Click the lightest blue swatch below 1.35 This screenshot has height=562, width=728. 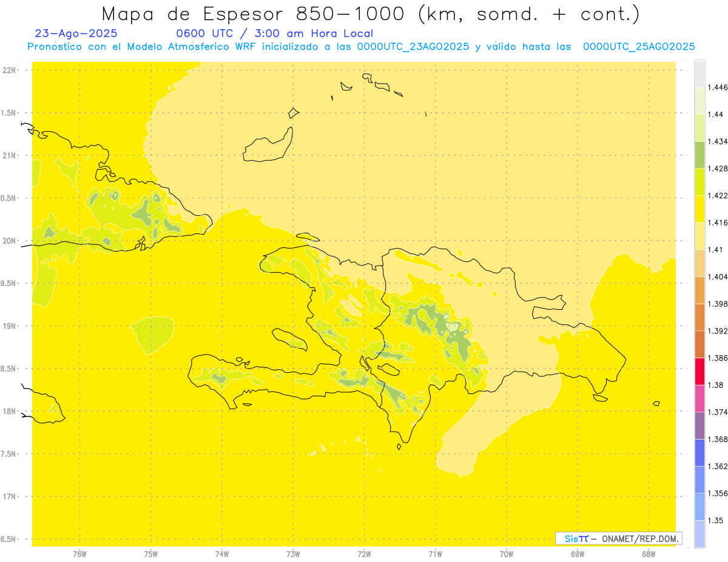click(x=699, y=534)
